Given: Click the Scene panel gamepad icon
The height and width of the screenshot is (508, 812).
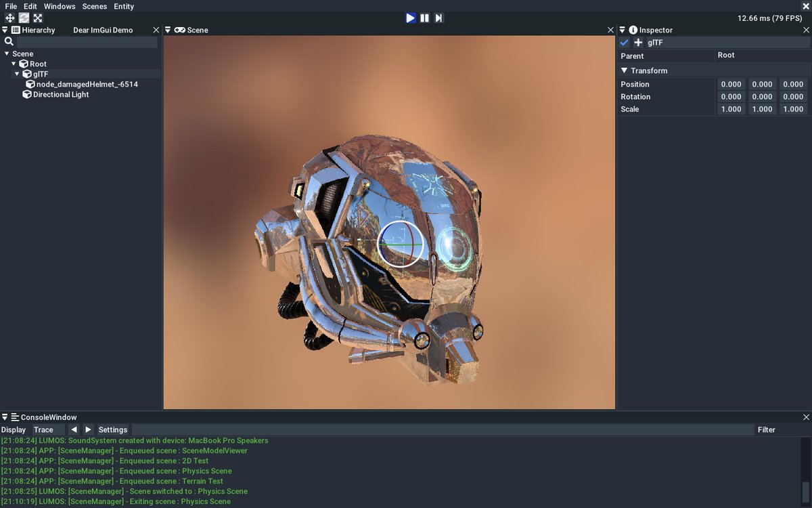Looking at the screenshot, I should (180, 30).
